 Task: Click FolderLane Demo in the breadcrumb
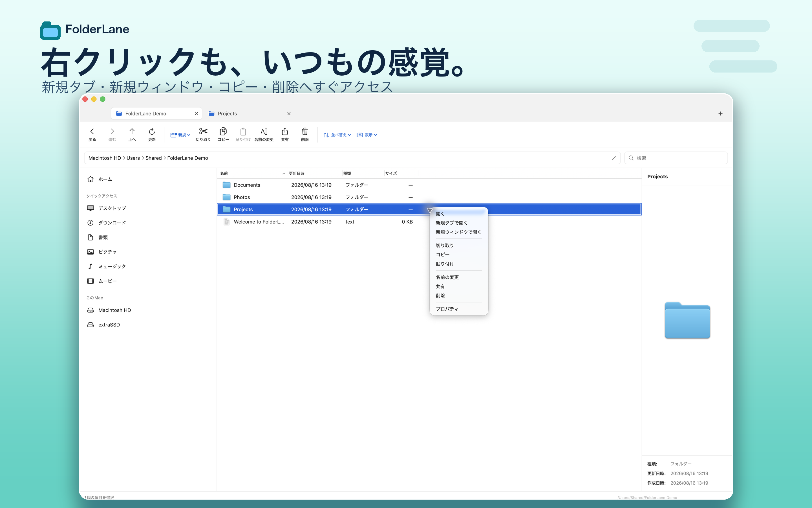click(187, 158)
